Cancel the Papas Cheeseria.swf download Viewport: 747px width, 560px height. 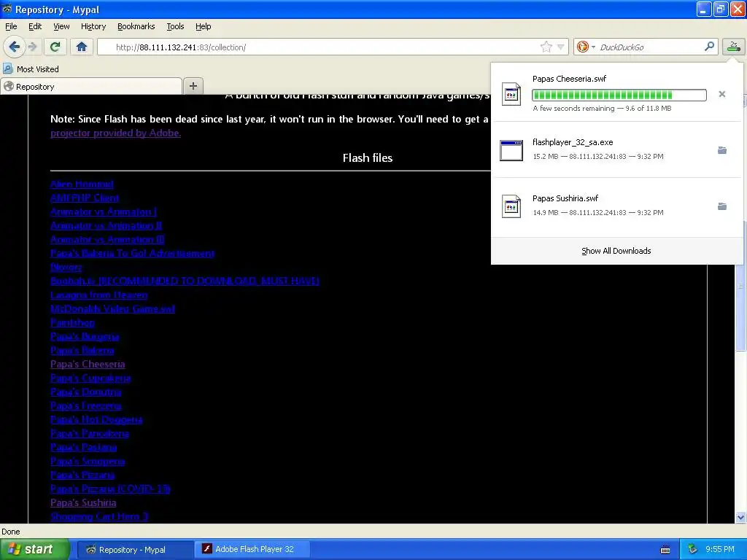coord(721,94)
